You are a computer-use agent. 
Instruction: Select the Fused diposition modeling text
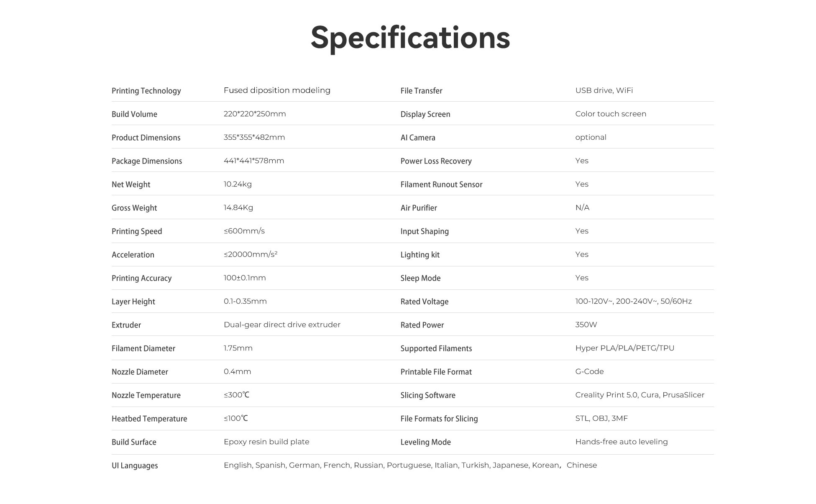pyautogui.click(x=277, y=90)
